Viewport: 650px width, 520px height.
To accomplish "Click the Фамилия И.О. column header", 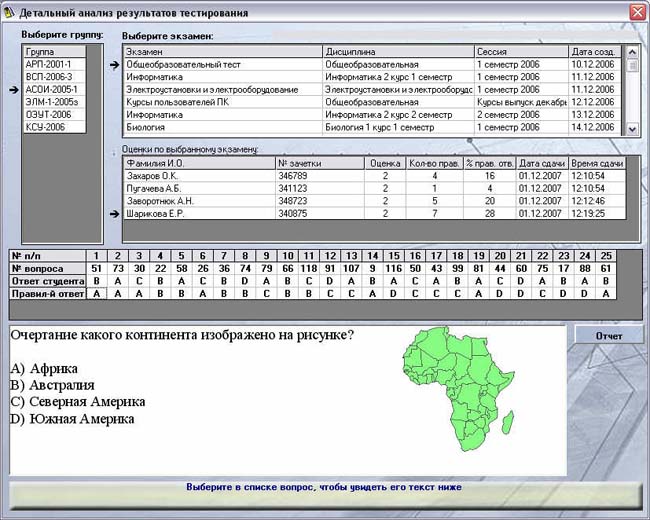I will [x=200, y=163].
